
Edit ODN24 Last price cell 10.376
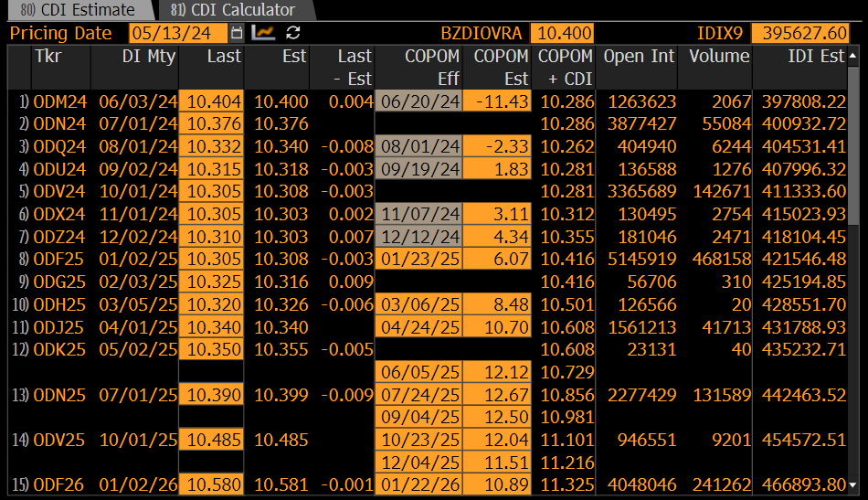click(x=211, y=124)
